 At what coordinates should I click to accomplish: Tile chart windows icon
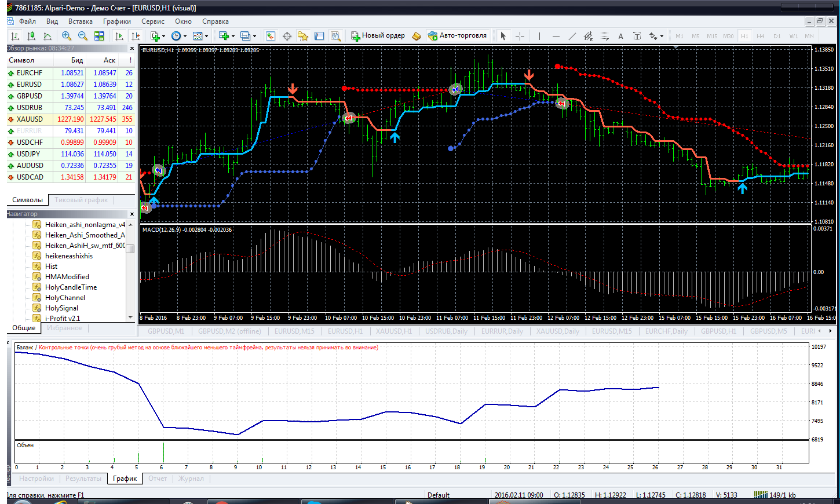(99, 36)
